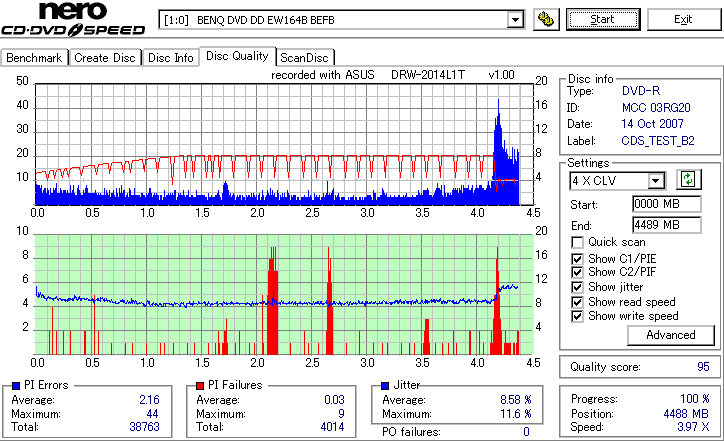Open the BENQ DVD drive selection dropdown

[x=341, y=20]
